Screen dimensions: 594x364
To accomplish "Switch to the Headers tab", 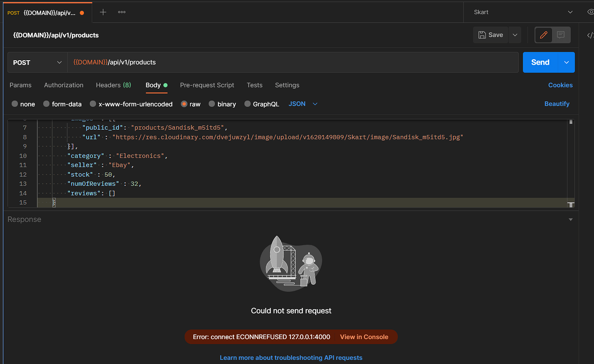I will [x=113, y=85].
